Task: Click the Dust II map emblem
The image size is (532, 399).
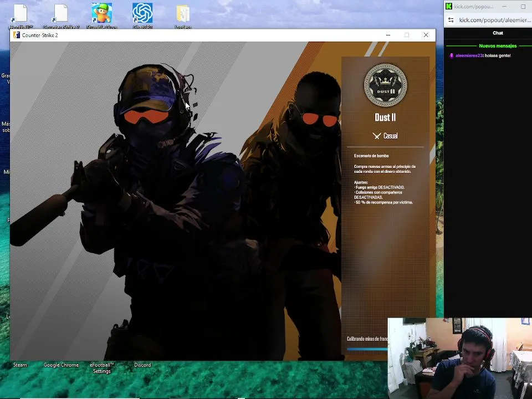Action: pyautogui.click(x=386, y=85)
